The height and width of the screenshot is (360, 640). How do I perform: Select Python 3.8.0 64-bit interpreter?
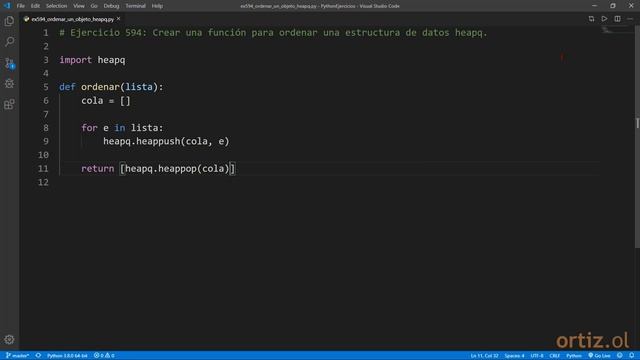[67, 356]
